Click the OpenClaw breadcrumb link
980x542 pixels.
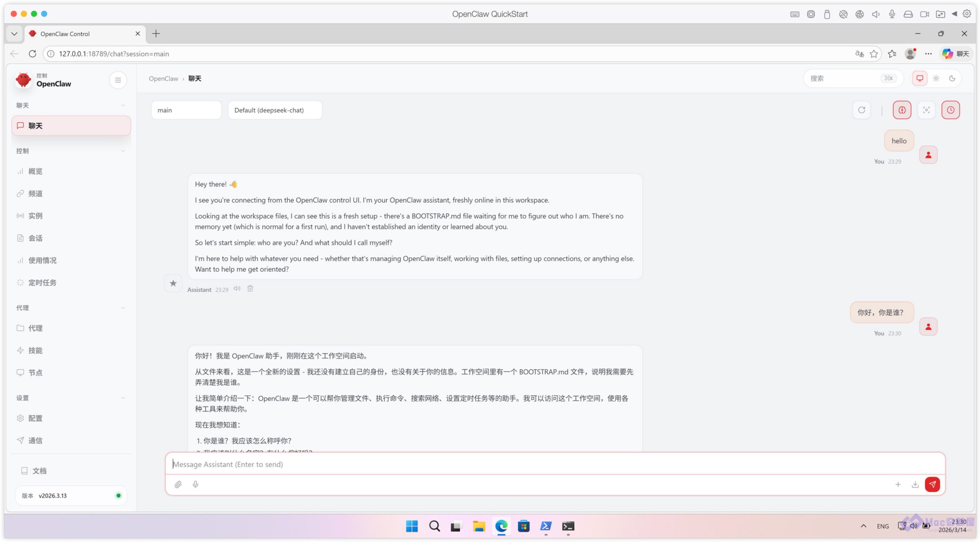[x=163, y=78]
